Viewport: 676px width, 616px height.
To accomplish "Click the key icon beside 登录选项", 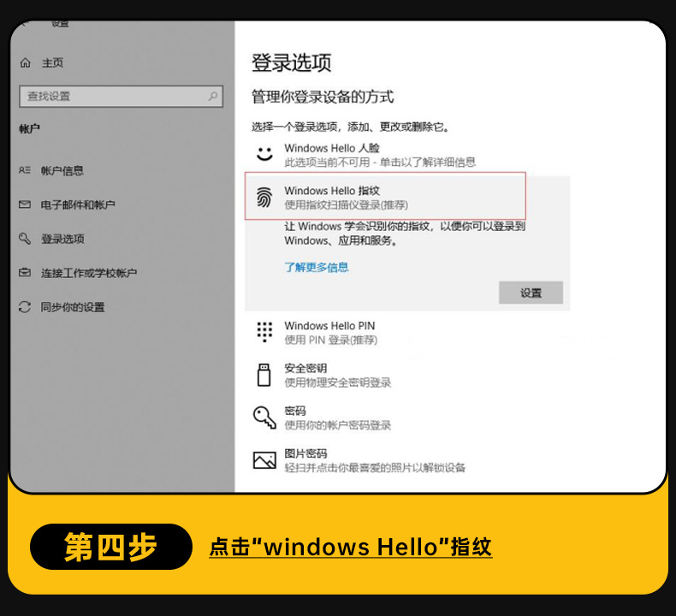I will [25, 239].
